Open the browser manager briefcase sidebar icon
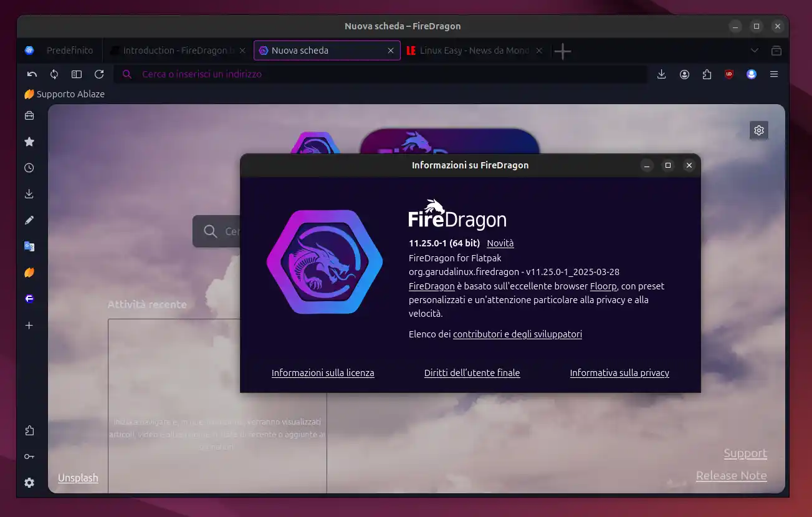This screenshot has width=812, height=517. pyautogui.click(x=29, y=115)
